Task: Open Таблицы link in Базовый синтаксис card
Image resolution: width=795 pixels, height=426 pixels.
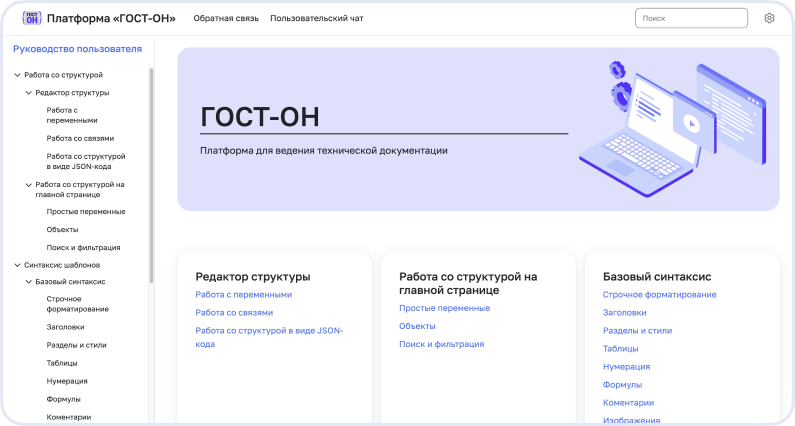Action: coord(621,348)
